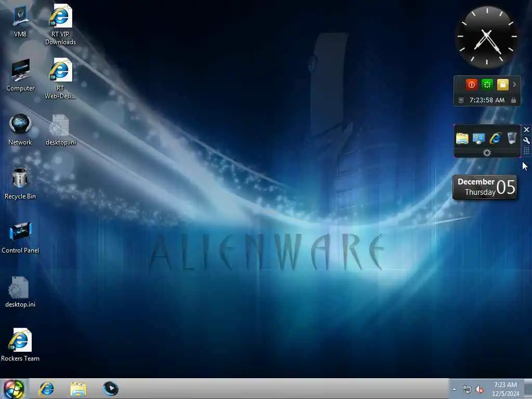Click the small monitor icon left of 7:23:58 AM
Screen dimensions: 532x399
click(461, 100)
